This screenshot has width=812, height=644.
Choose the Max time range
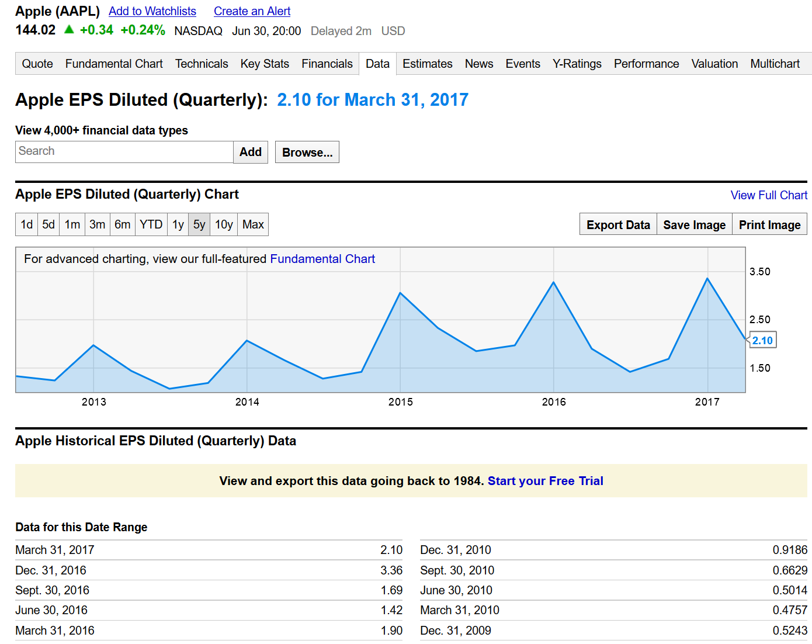253,224
